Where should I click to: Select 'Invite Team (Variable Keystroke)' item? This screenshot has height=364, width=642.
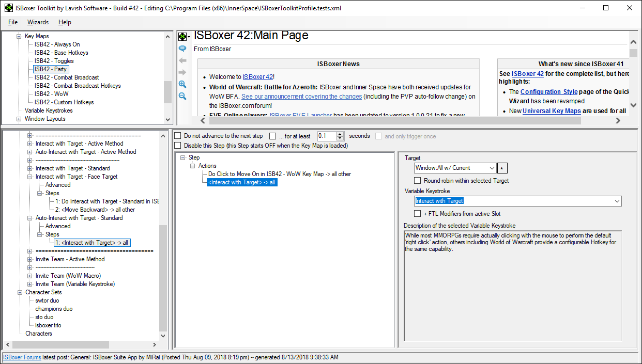click(x=75, y=284)
